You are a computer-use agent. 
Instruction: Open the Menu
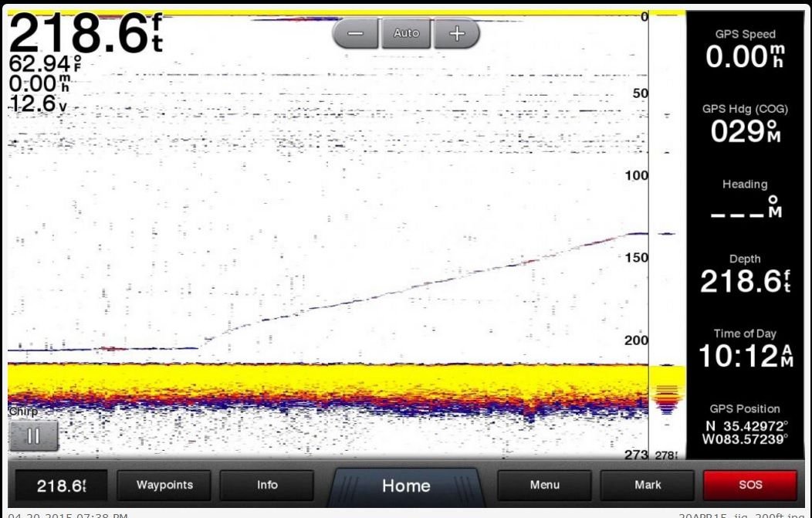click(x=544, y=486)
